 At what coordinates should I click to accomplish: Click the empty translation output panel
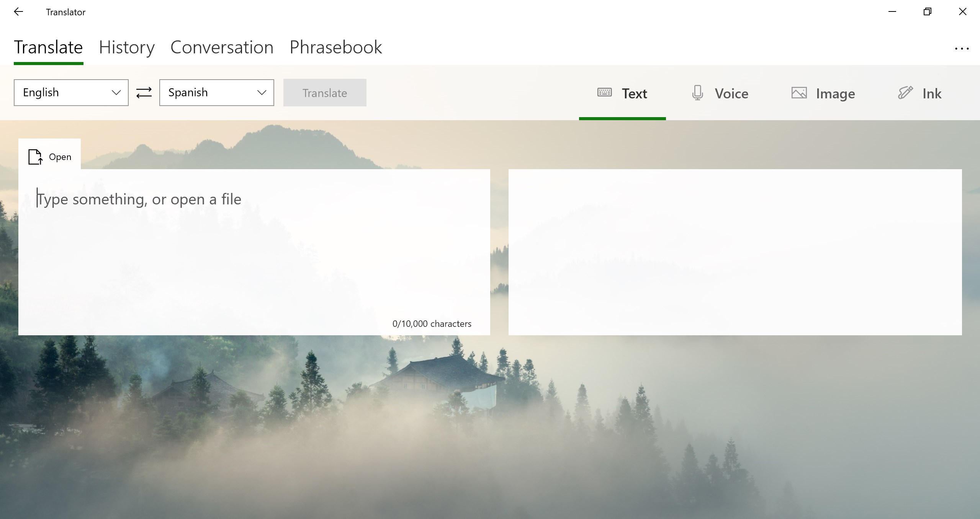[735, 252]
